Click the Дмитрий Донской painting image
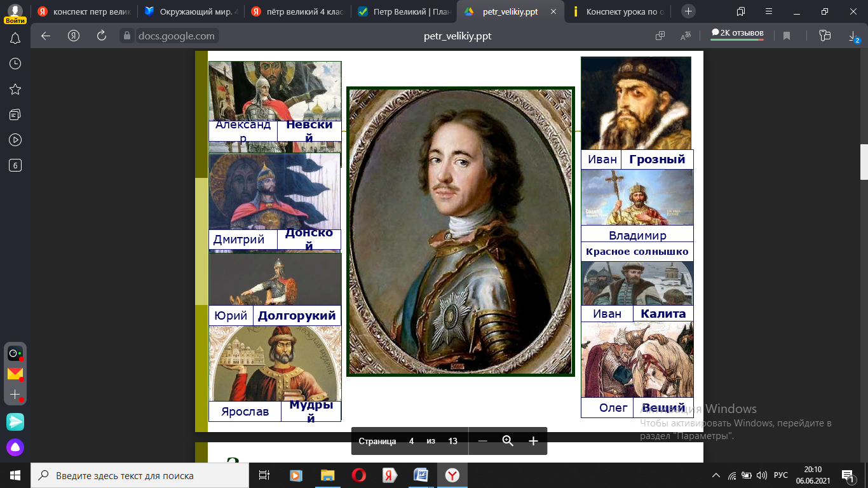 275,191
